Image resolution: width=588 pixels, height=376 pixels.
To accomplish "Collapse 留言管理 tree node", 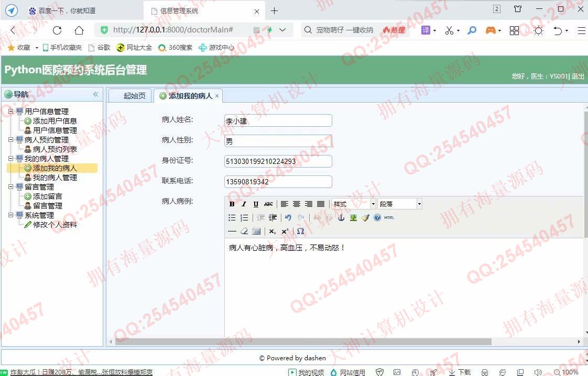I will click(11, 186).
